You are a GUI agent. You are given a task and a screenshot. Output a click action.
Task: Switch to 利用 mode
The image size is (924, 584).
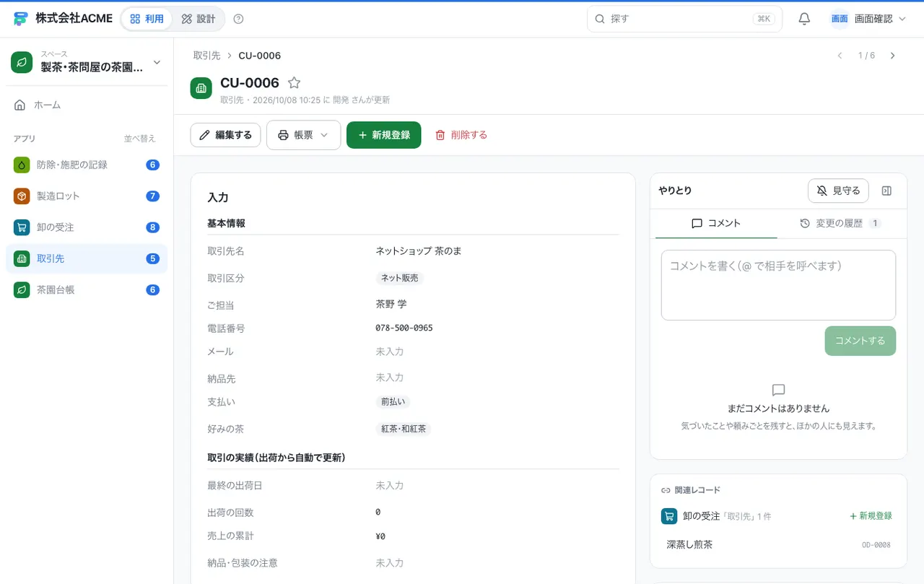pyautogui.click(x=147, y=19)
